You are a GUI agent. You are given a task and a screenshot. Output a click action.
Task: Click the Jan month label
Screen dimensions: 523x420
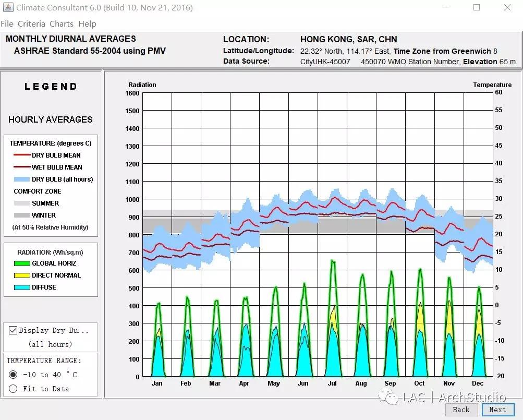157,383
